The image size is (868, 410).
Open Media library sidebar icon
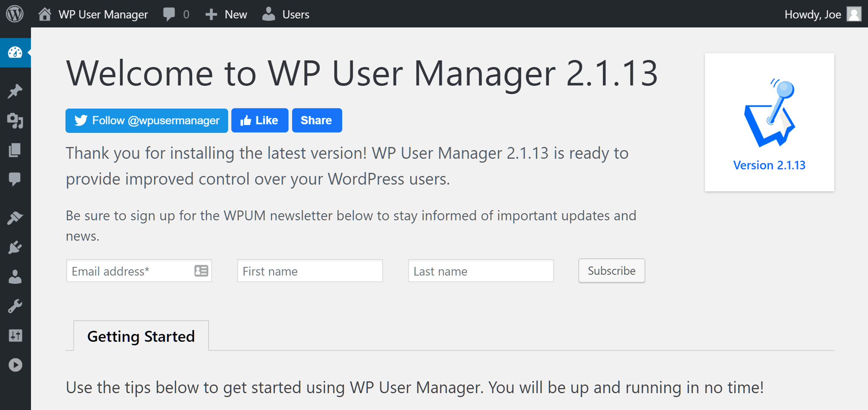[15, 120]
